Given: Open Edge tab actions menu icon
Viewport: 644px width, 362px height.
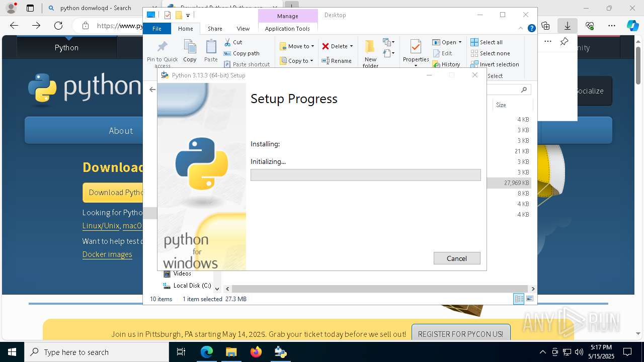Looking at the screenshot, I should (30, 8).
